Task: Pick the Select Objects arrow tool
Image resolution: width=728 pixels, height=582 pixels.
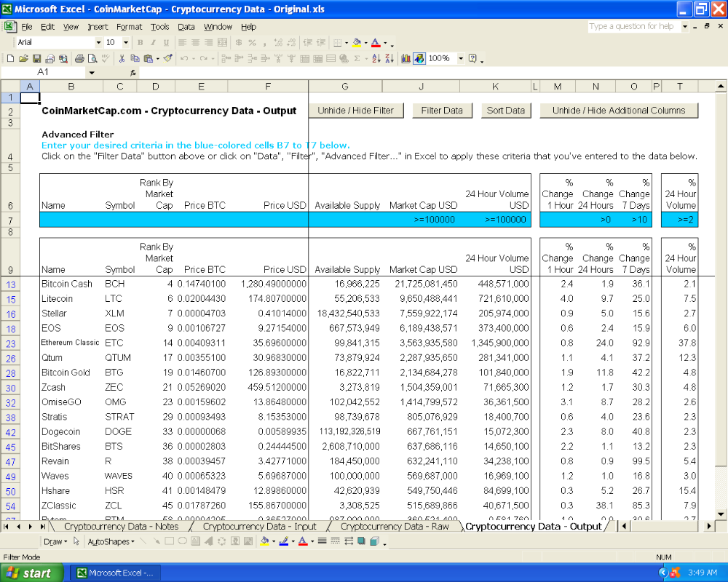Action: 76,541
